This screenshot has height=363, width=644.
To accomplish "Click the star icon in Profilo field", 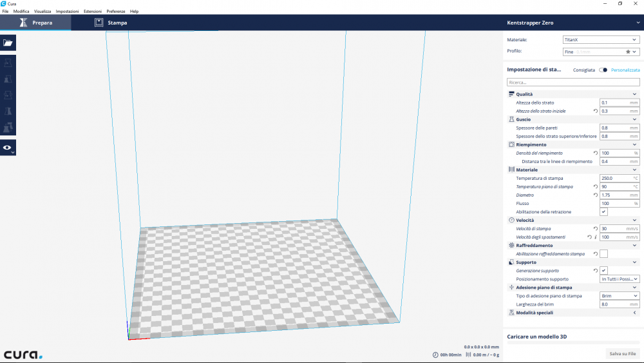I will [628, 52].
